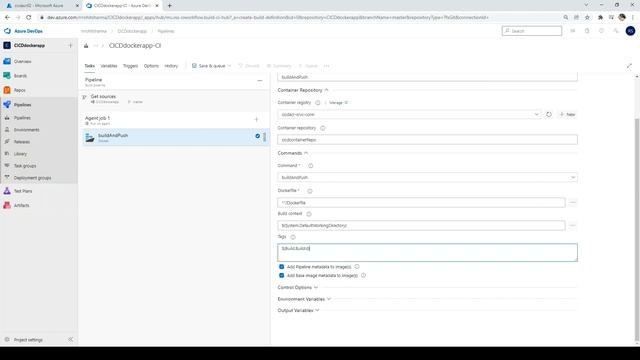Open Deployment groups under Pipelines
This screenshot has width=640, height=360.
32,178
